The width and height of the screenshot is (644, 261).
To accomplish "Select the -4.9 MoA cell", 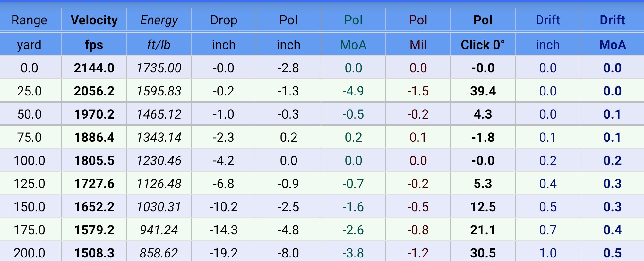I will tap(353, 91).
